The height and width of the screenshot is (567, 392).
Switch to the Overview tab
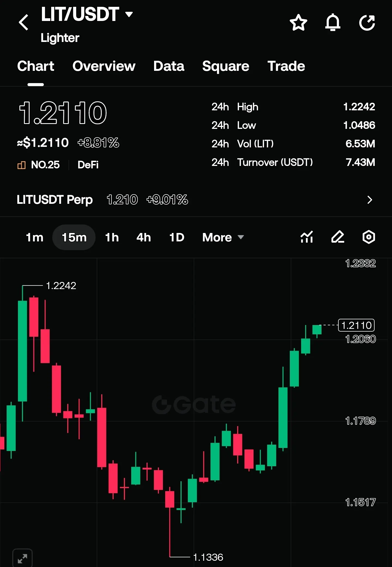[104, 66]
